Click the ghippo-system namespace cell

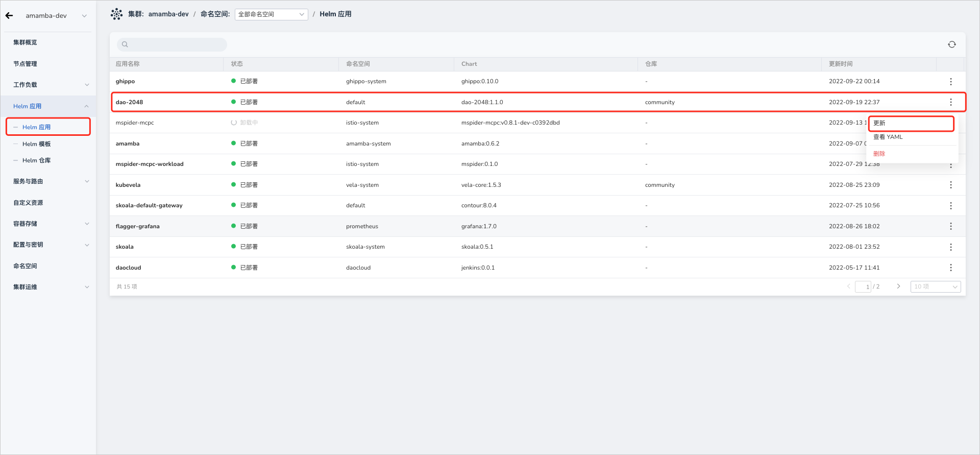click(366, 81)
